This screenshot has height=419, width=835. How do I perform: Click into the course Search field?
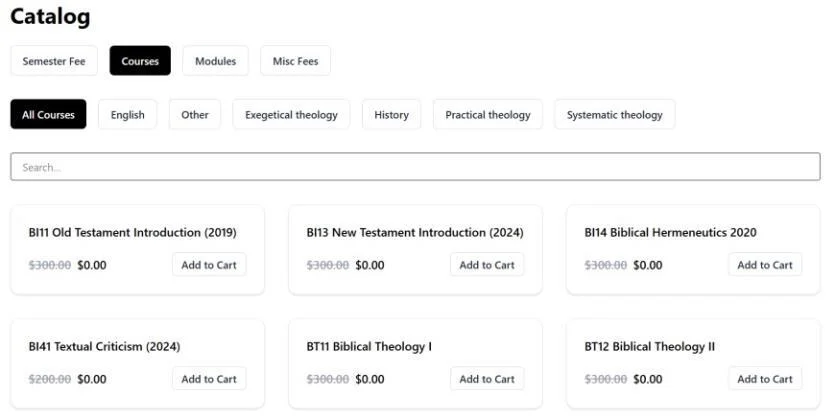(415, 167)
